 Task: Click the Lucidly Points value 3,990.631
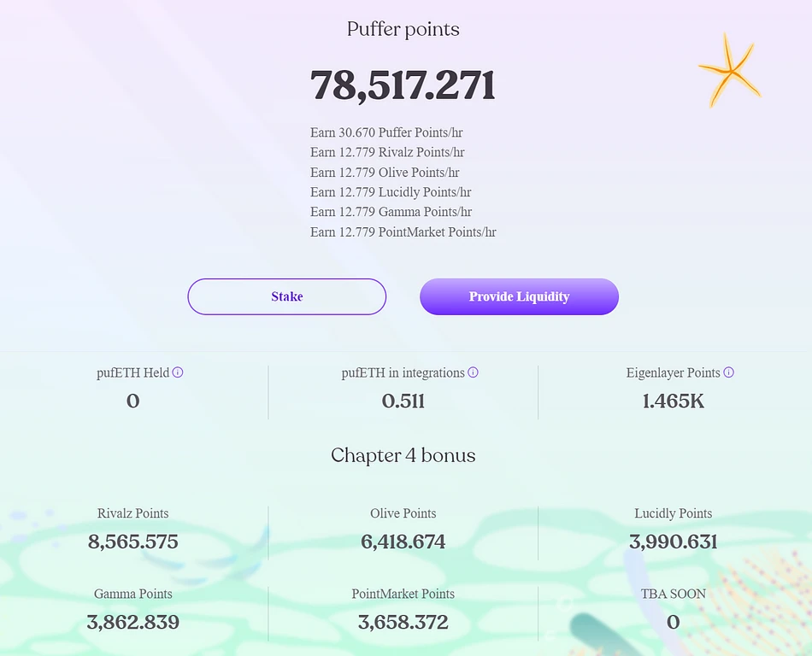tap(673, 542)
